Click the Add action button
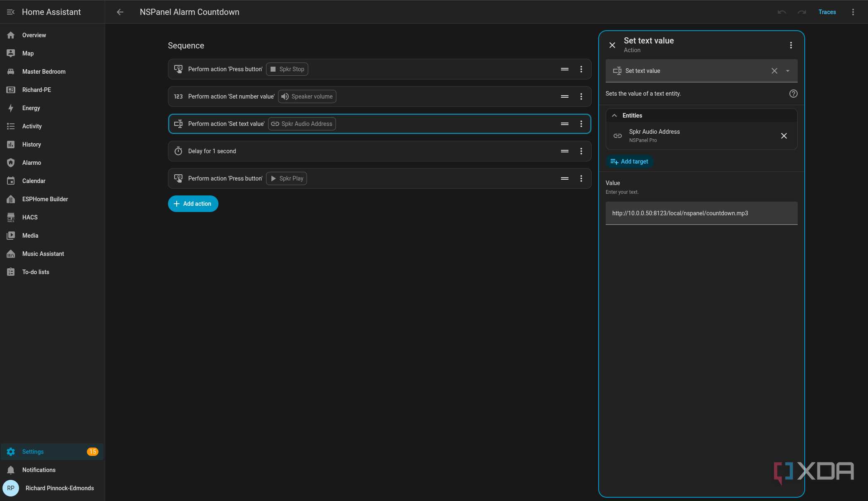This screenshot has width=868, height=501. (193, 204)
